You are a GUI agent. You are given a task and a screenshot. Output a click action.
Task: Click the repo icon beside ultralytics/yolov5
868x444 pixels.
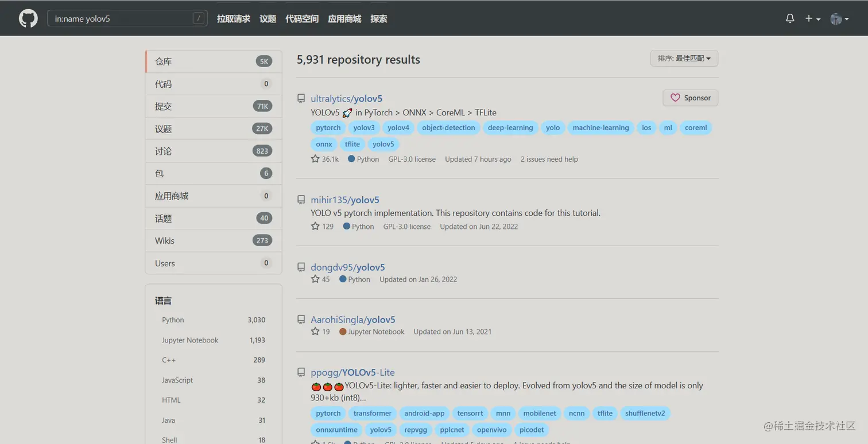(x=301, y=99)
